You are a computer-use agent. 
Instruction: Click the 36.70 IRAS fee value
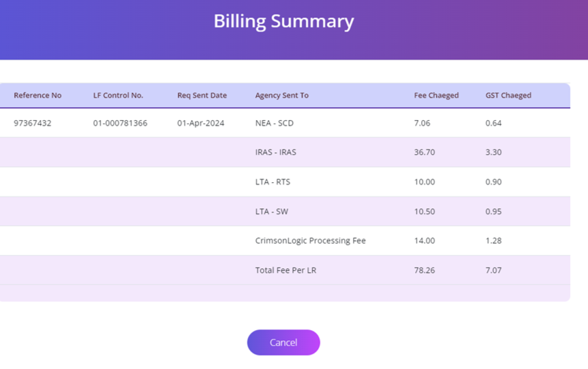424,152
